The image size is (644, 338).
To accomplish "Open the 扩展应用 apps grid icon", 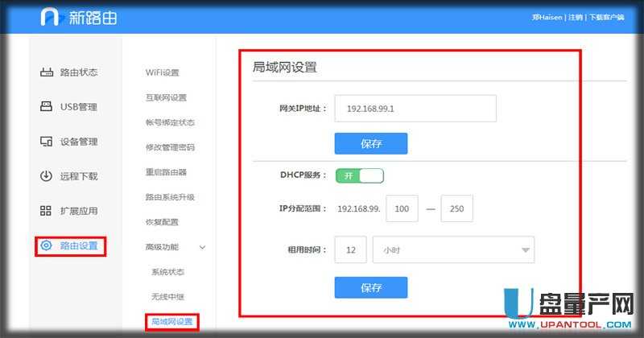I will click(x=47, y=211).
